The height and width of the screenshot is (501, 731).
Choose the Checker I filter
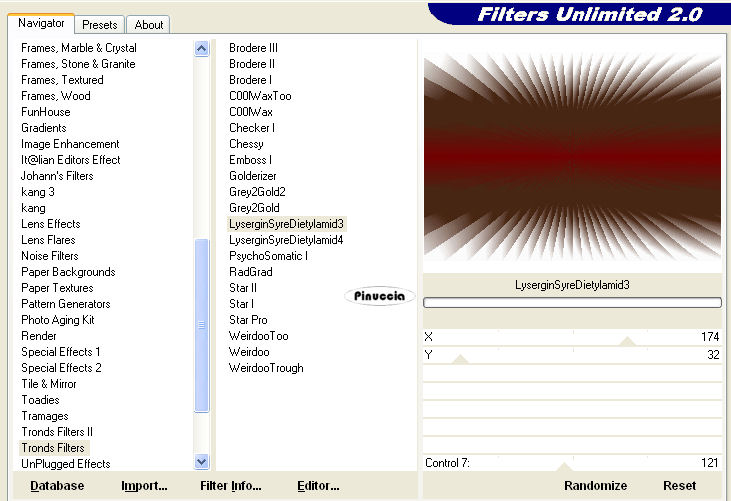tap(252, 128)
